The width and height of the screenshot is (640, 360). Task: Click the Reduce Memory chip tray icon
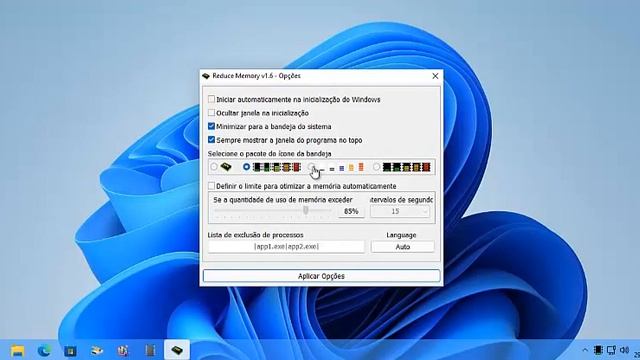[x=598, y=350]
